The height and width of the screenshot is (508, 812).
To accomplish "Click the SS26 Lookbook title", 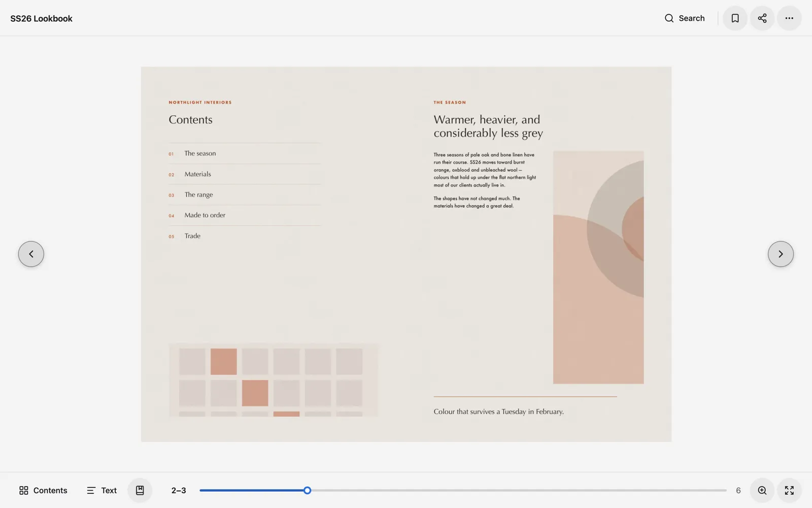I will pos(42,18).
